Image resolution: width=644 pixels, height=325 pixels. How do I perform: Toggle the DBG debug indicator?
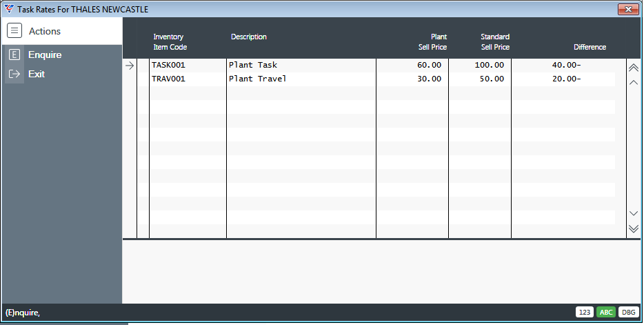(628, 313)
